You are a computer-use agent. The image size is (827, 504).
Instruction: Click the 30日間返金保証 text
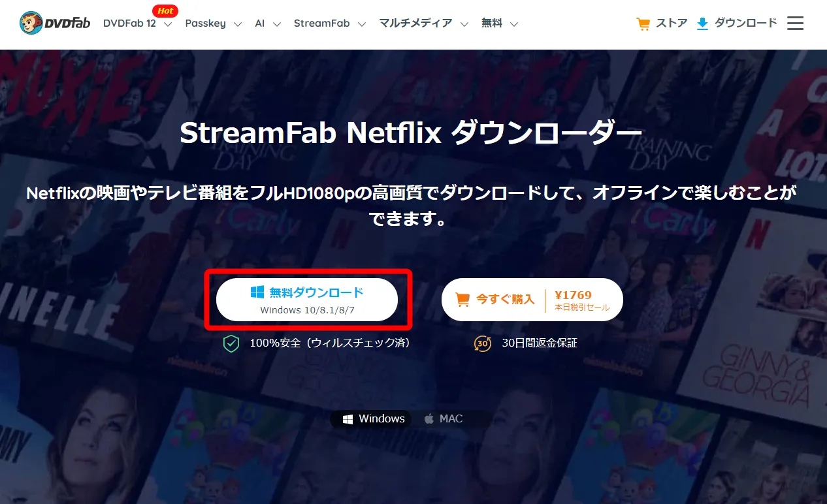point(540,343)
